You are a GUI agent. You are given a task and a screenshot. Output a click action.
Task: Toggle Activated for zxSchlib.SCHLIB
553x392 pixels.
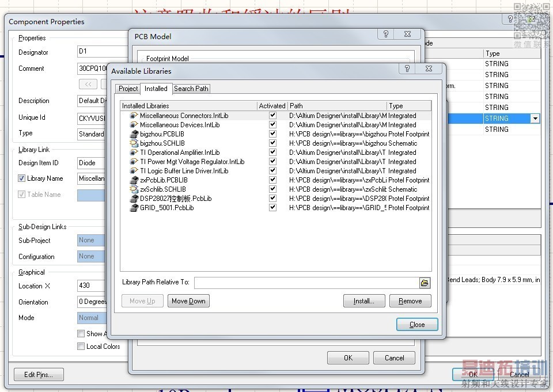[272, 189]
